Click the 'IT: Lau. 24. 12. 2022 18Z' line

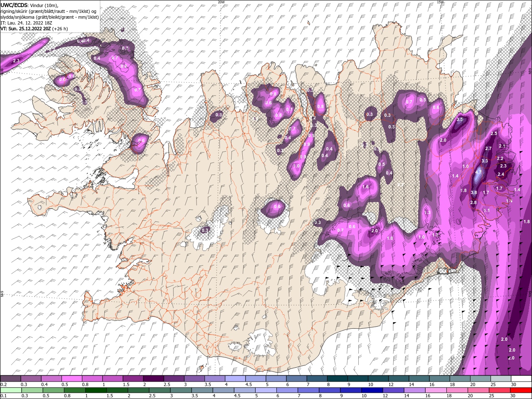(x=27, y=22)
